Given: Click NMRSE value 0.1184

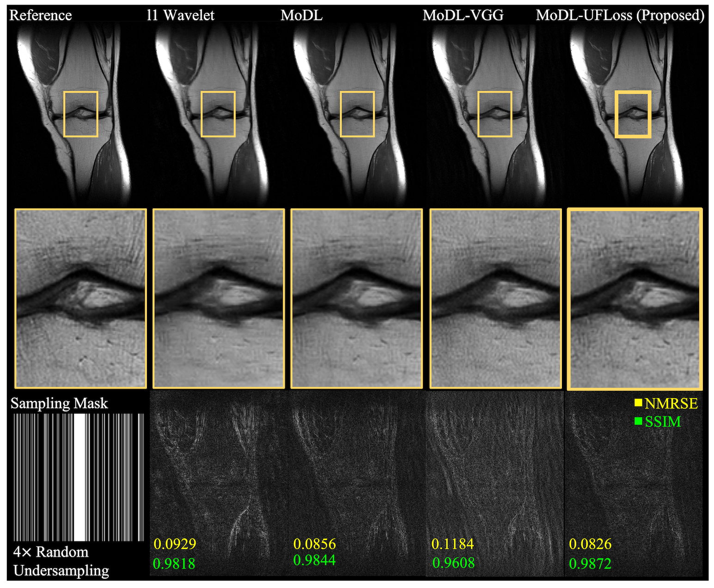Looking at the screenshot, I should [452, 544].
